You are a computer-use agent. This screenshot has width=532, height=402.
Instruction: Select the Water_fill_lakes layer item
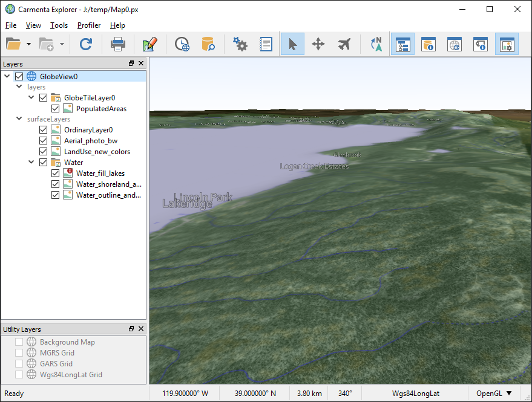pos(100,173)
